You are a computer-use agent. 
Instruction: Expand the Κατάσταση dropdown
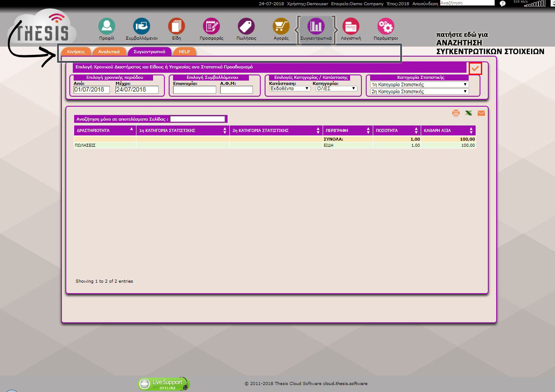tap(290, 88)
